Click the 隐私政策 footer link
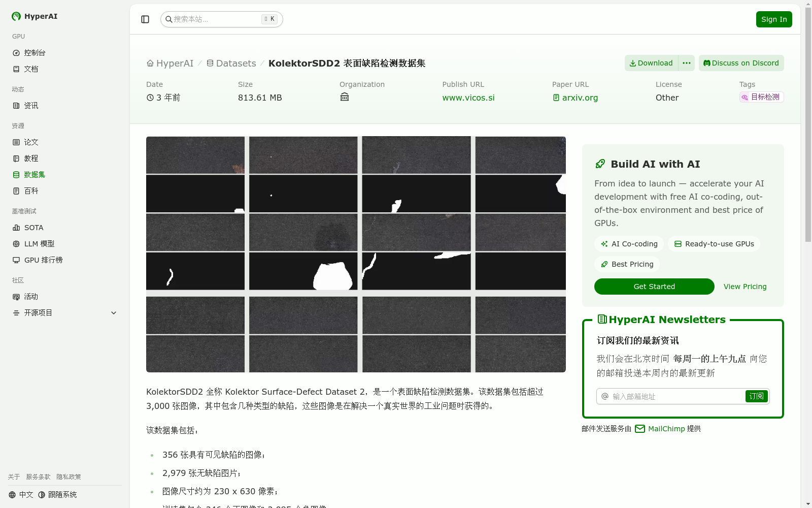812x508 pixels. click(x=69, y=477)
